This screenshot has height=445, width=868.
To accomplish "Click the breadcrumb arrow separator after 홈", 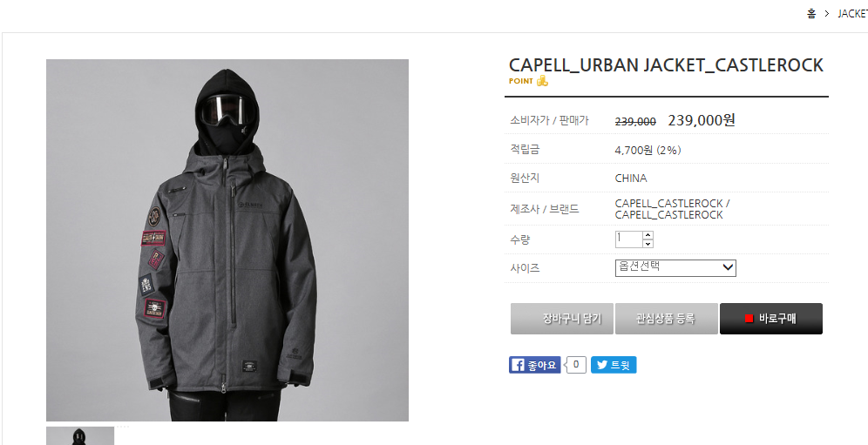I will coord(826,14).
